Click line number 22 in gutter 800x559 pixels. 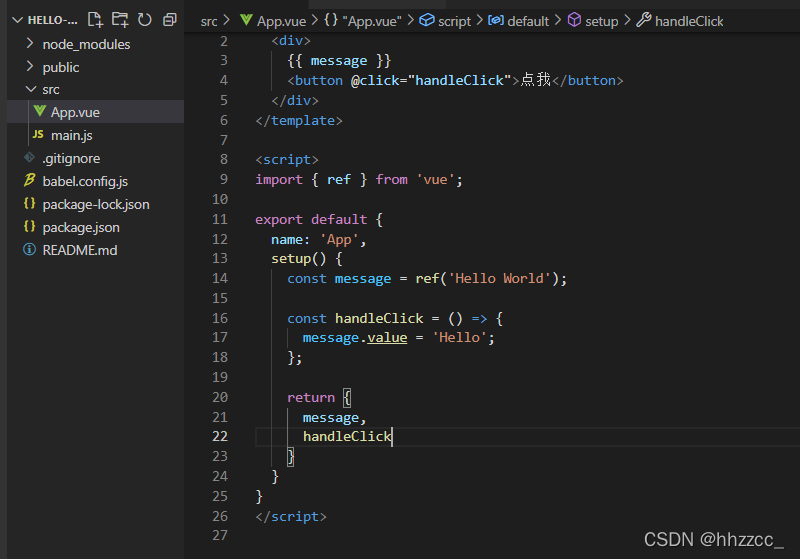pyautogui.click(x=220, y=437)
